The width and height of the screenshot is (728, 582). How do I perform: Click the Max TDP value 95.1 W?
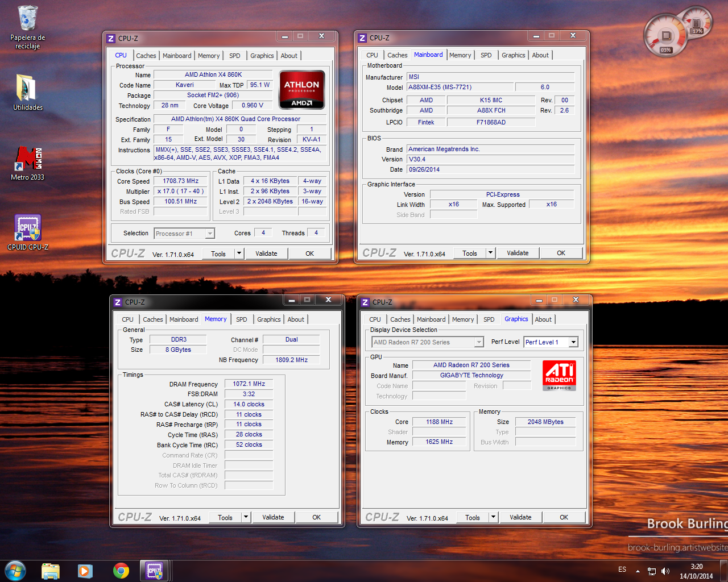(x=260, y=85)
